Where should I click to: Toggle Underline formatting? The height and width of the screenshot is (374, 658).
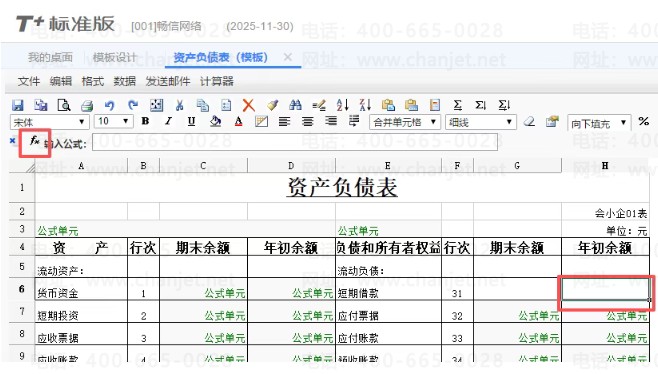(191, 121)
